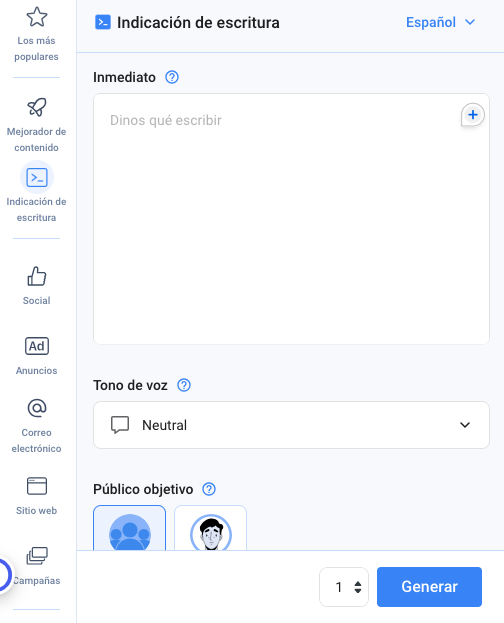
Task: Show help for Tono de voz
Action: [184, 385]
